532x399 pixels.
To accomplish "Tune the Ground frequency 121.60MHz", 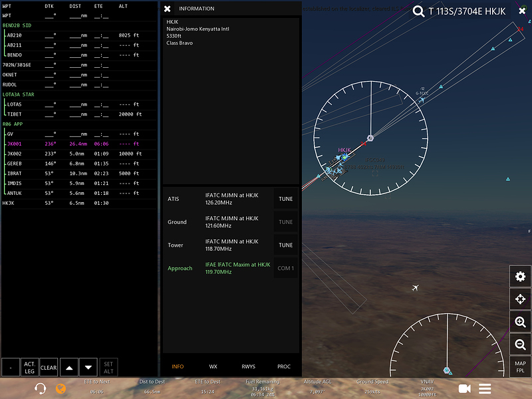I will 286,222.
